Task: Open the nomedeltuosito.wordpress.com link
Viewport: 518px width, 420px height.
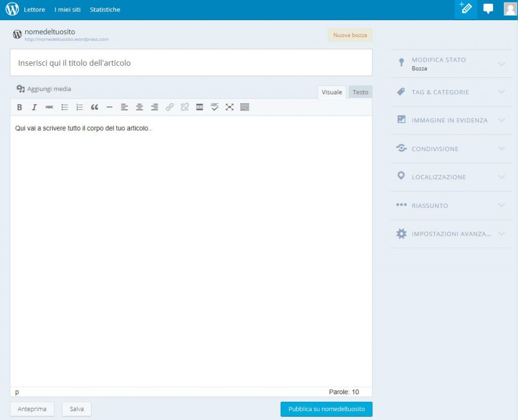Action: coord(66,39)
